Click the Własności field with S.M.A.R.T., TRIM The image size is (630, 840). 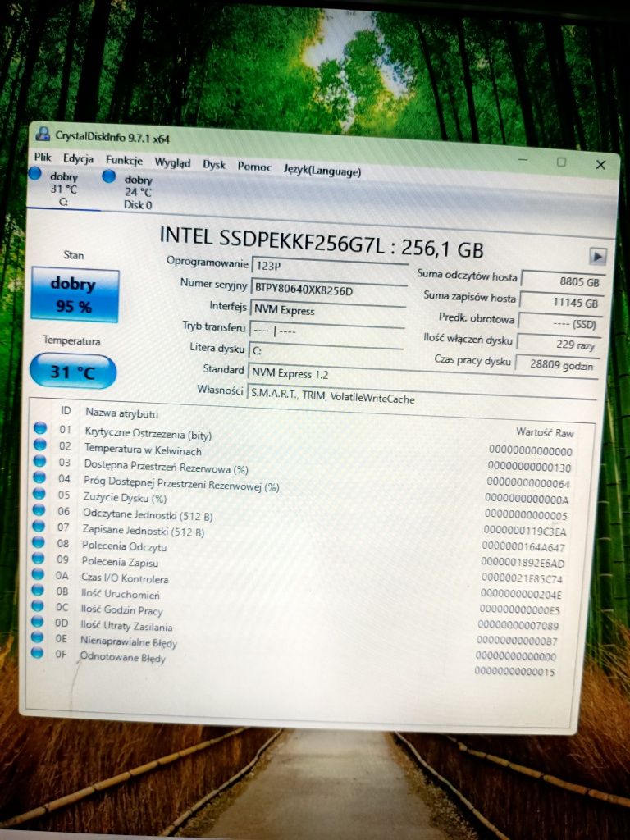coord(421,396)
